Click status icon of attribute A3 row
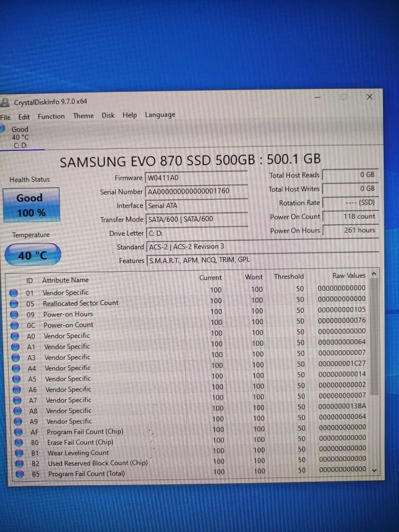399x532 pixels. click(16, 358)
